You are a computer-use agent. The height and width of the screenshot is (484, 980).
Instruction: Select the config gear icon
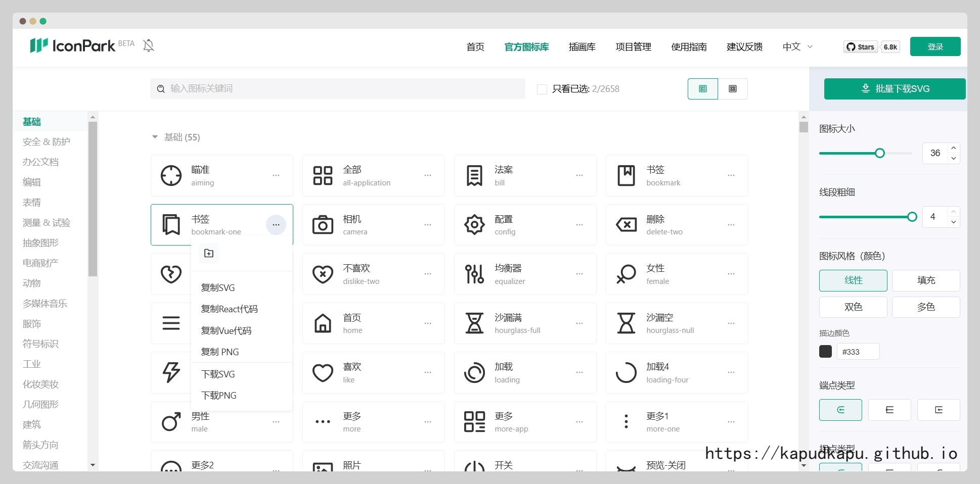(474, 225)
